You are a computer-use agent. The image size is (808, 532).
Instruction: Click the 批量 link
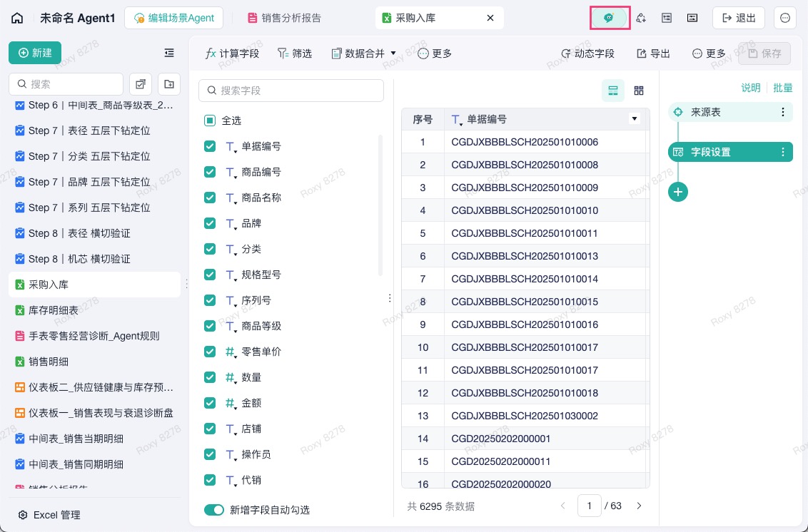tap(783, 88)
